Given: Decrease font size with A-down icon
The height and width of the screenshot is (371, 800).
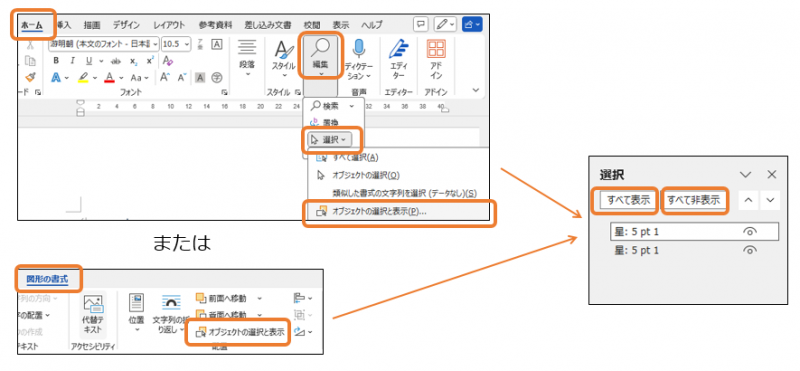Looking at the screenshot, I should pos(182,78).
